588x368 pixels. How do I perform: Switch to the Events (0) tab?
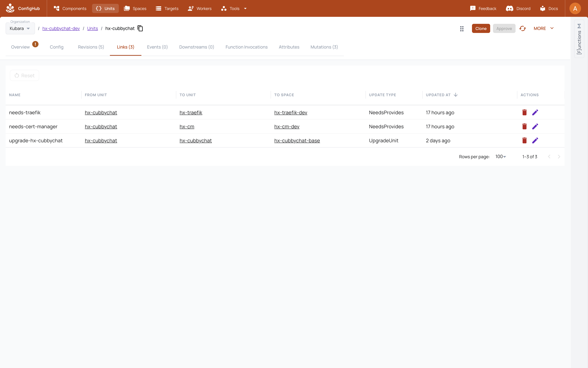tap(157, 47)
